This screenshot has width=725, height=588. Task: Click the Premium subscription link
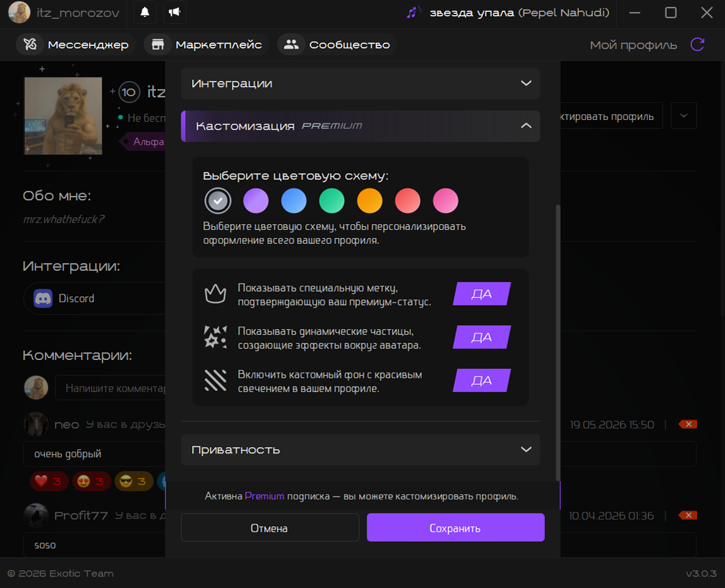coord(265,496)
